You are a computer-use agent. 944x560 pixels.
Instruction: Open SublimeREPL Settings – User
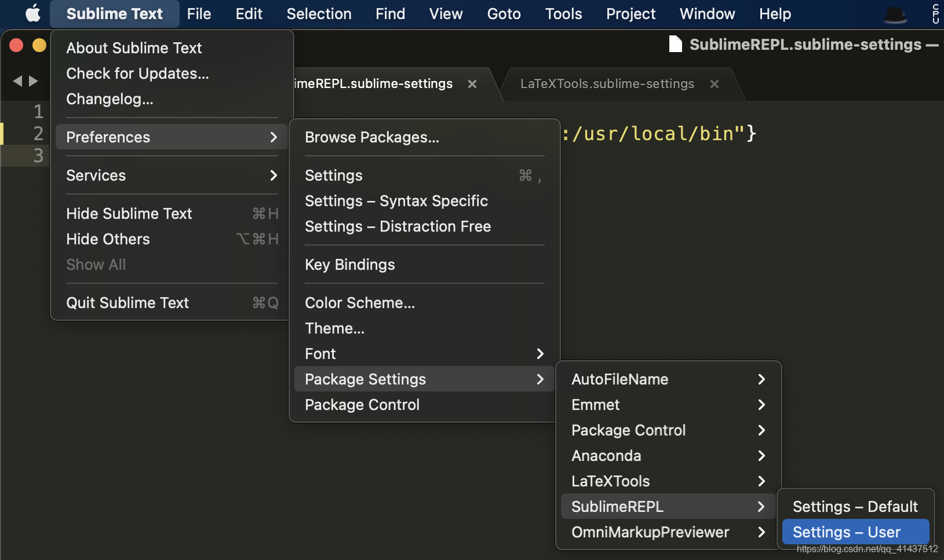[855, 532]
